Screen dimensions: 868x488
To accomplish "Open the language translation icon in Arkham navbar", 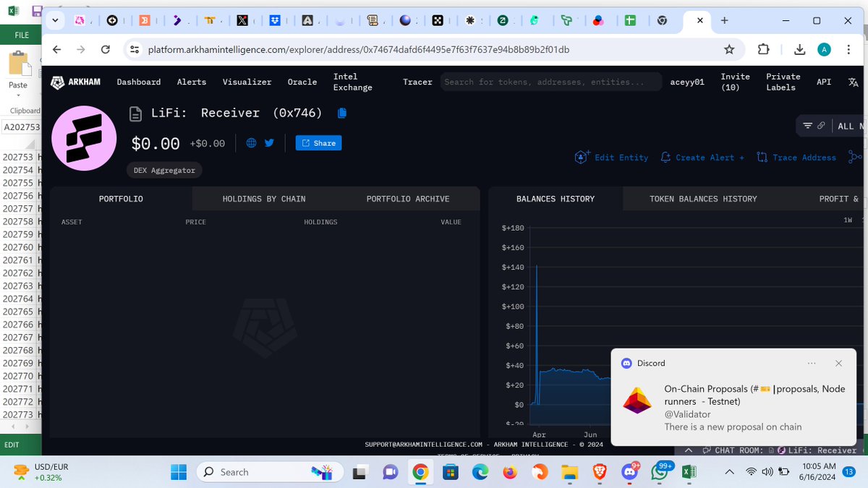I will pos(854,82).
